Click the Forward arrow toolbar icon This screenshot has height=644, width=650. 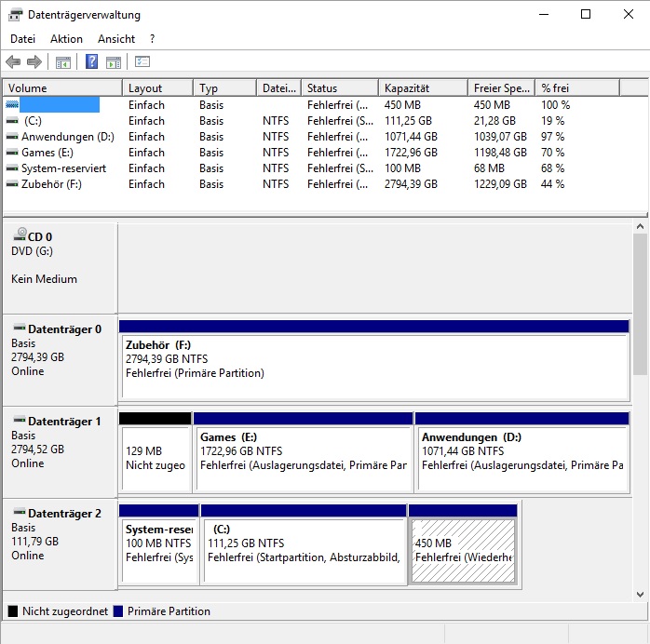tap(34, 62)
